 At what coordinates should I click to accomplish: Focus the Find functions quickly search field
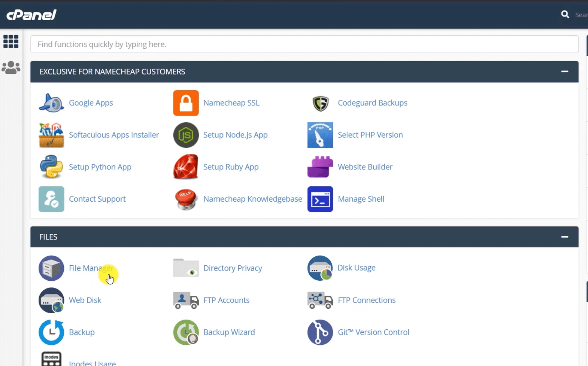point(304,44)
